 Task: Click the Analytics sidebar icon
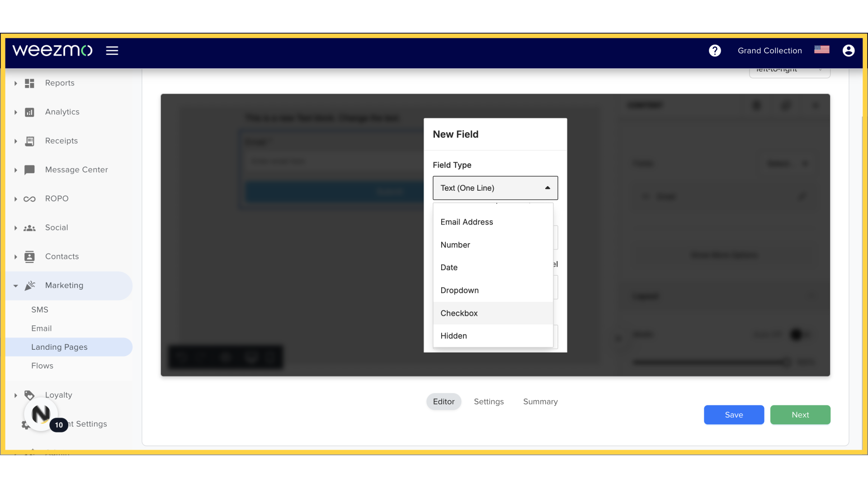coord(29,112)
